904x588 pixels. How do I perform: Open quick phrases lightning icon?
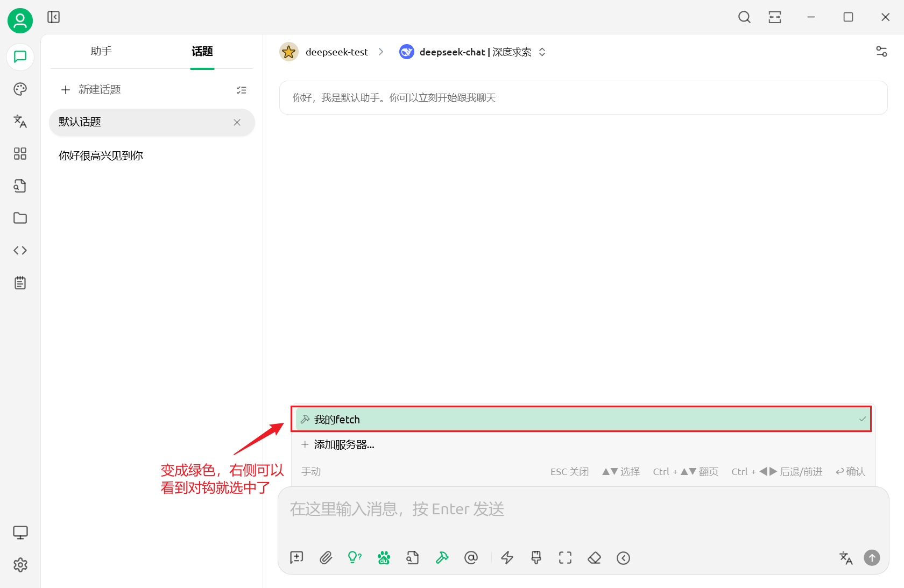click(507, 558)
